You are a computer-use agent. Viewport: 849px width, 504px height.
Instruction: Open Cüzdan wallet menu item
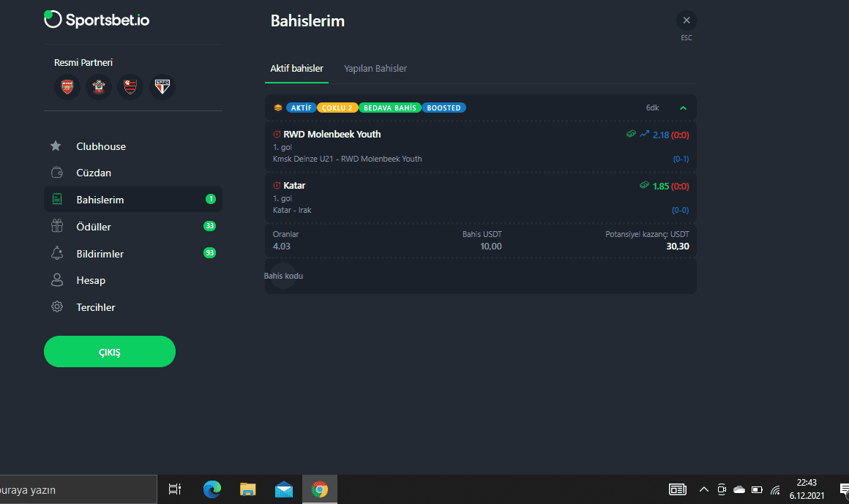point(132,173)
